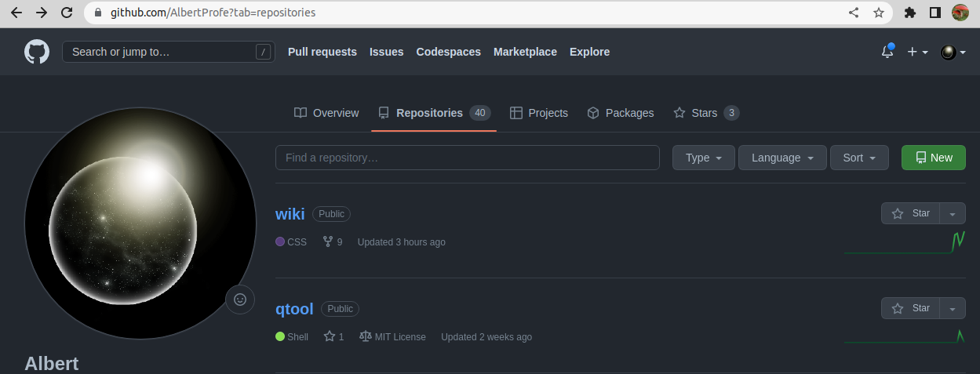This screenshot has height=374, width=980.
Task: Open the browser extensions puzzle icon
Action: click(910, 13)
